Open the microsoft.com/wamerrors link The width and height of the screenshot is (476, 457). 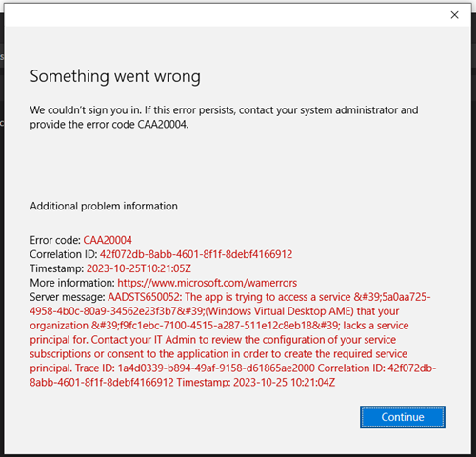pyautogui.click(x=208, y=283)
